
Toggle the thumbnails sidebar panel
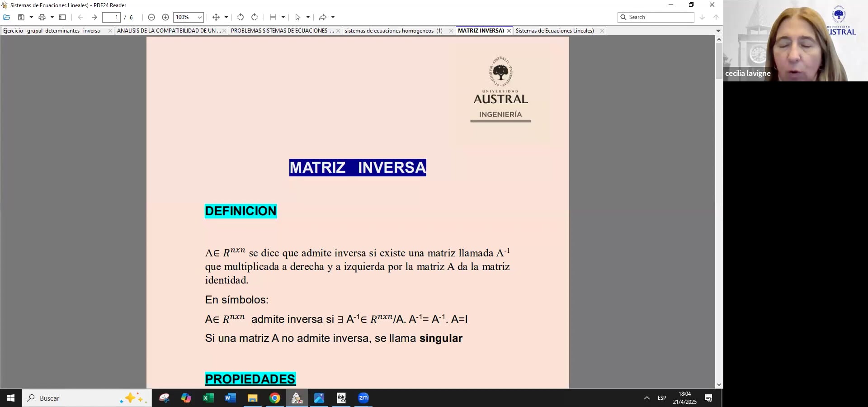coord(62,17)
